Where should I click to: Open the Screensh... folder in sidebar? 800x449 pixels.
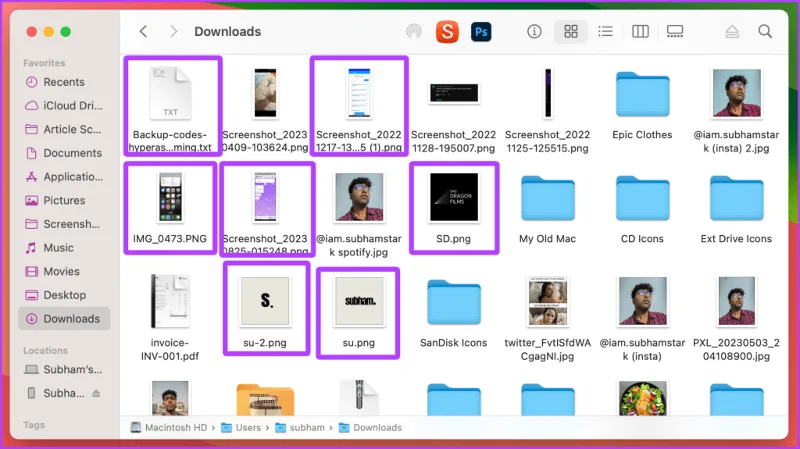tap(64, 224)
